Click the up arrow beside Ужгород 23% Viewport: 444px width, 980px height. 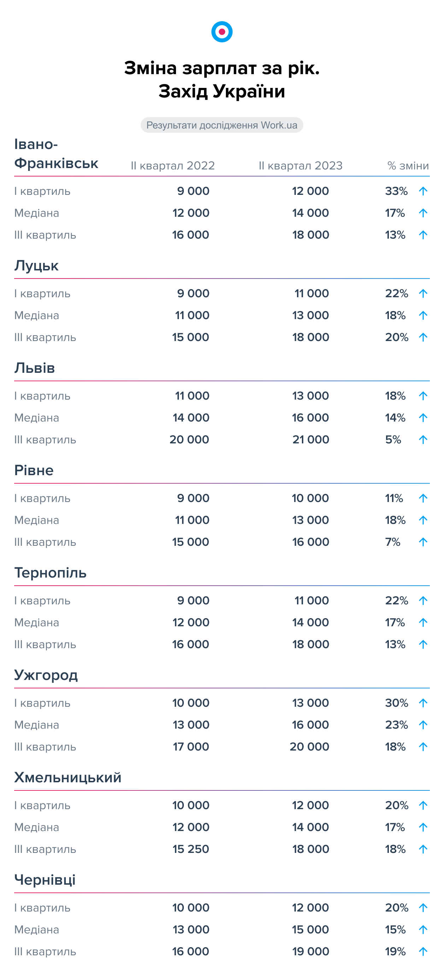[423, 725]
